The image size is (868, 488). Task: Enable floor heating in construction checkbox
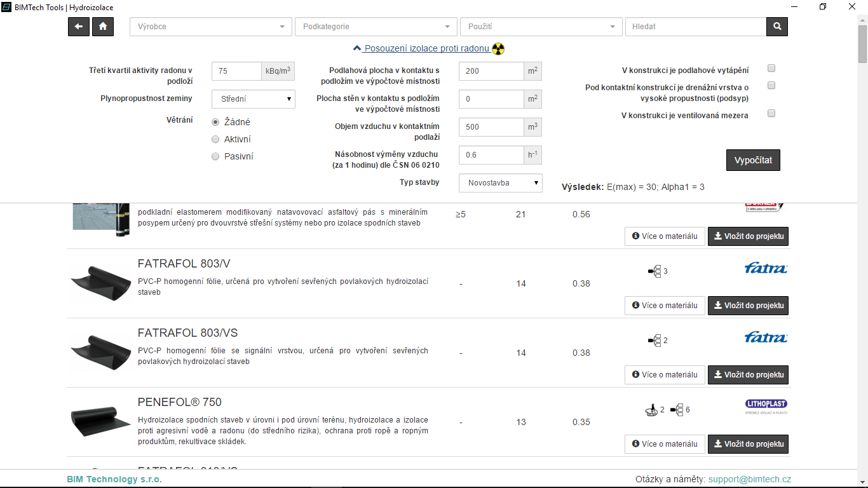point(771,69)
